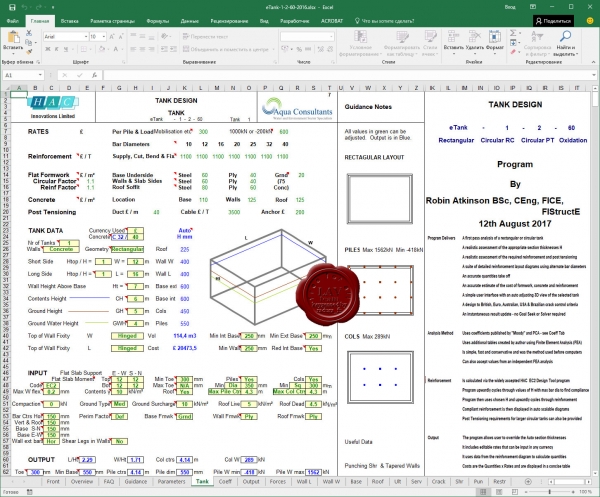The width and height of the screenshot is (600, 497).
Task: Click the Cut scissors icon
Action: [x=29, y=33]
